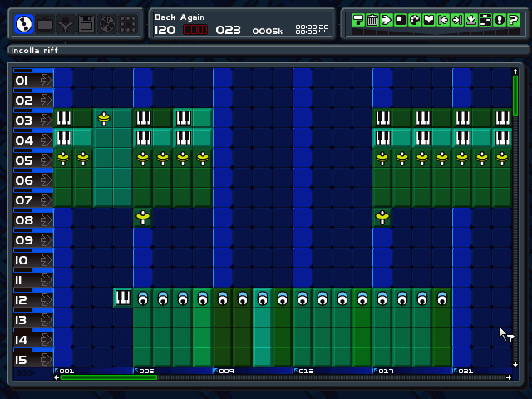This screenshot has height=399, width=532.
Task: Click the song title Back Again
Action: coord(180,17)
